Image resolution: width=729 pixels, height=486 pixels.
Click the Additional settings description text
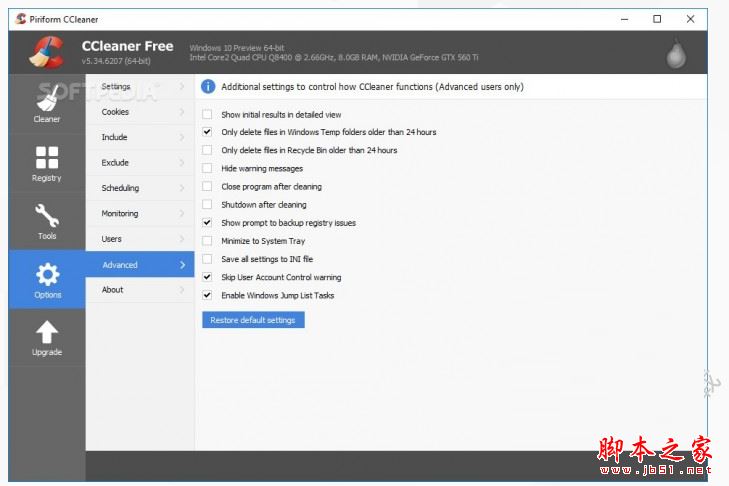pos(372,87)
